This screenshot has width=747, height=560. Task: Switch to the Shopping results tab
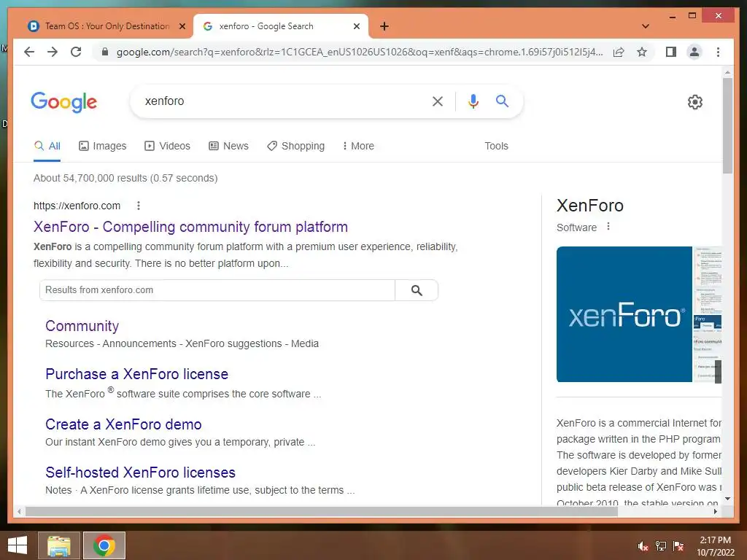point(296,146)
